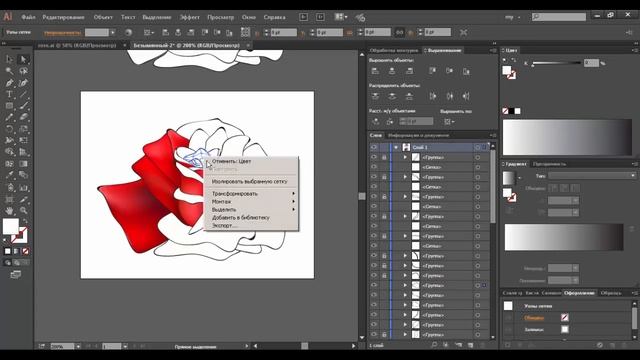Click Create New Layer icon in Layers panel

(470, 345)
